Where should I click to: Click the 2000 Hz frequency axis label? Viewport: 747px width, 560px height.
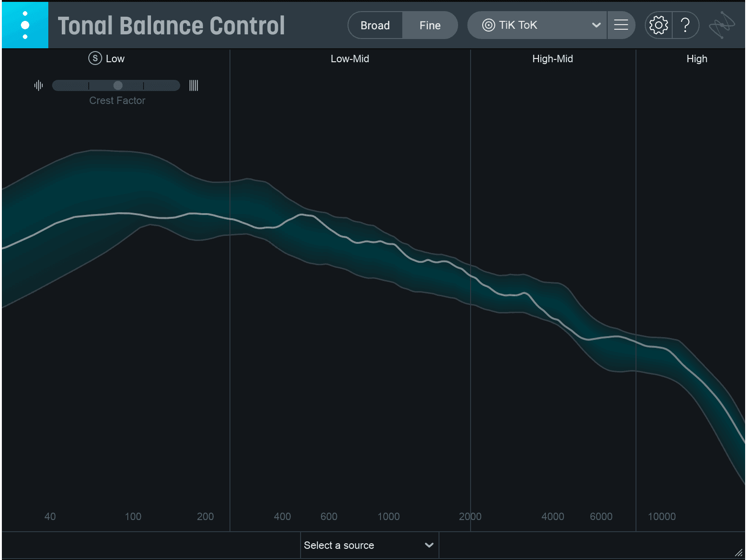click(x=470, y=516)
